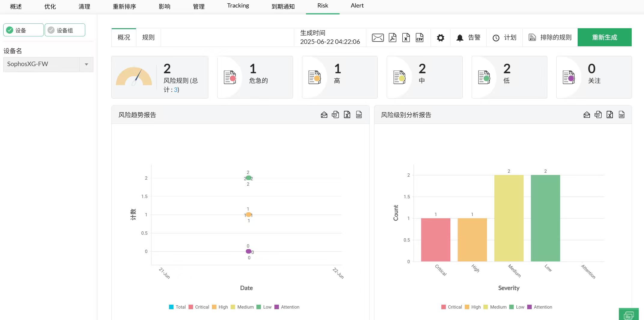
Task: Click the total count link 3
Action: [176, 90]
